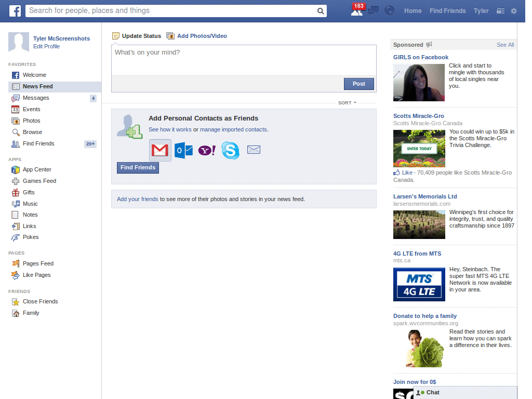Expand the SORT dropdown
532x399 pixels.
pyautogui.click(x=347, y=103)
